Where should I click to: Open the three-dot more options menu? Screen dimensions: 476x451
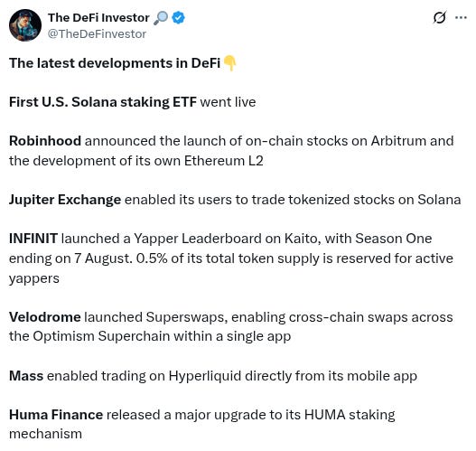pos(461,17)
